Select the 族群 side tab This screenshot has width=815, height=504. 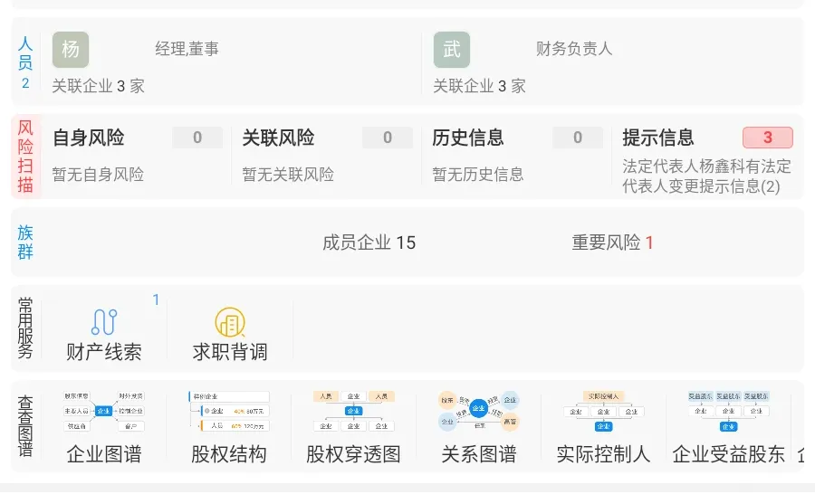[x=25, y=242]
